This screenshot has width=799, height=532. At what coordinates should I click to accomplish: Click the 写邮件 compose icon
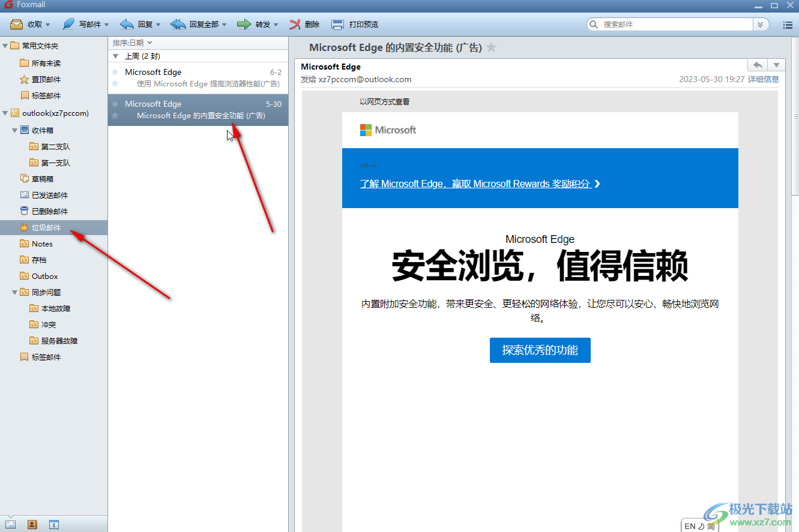coord(69,25)
